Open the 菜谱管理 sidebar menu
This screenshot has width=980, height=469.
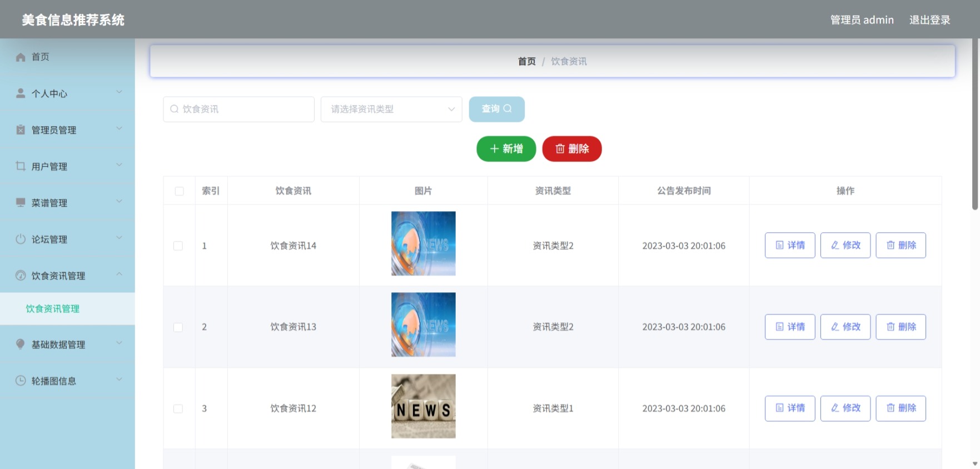67,202
